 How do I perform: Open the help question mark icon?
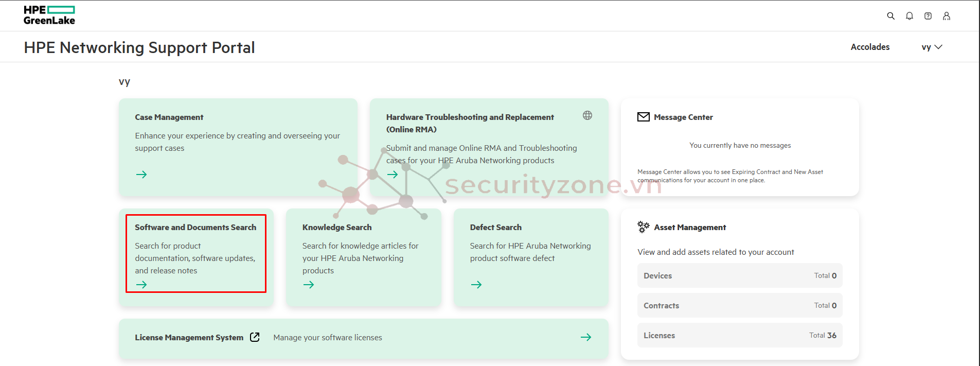click(928, 16)
